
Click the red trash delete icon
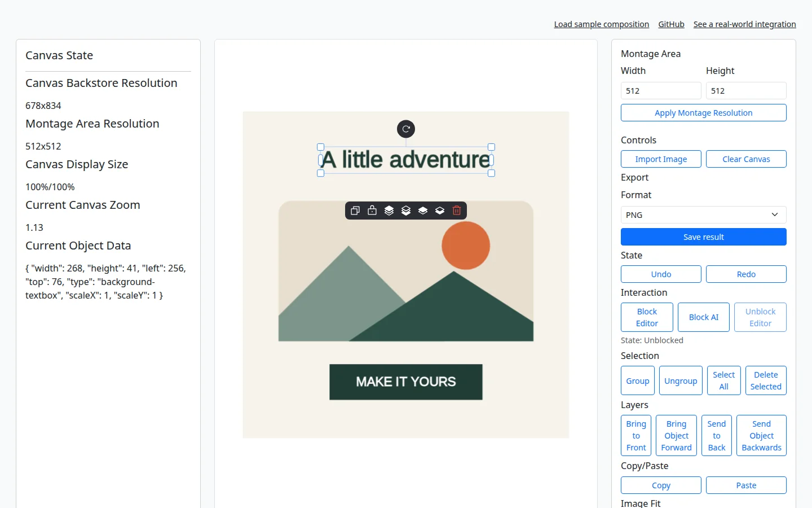pos(457,211)
